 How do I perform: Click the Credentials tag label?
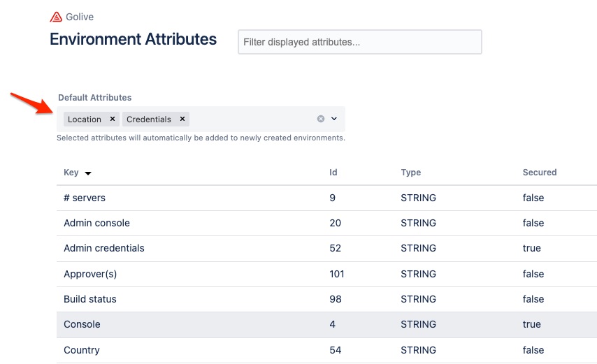pos(149,119)
